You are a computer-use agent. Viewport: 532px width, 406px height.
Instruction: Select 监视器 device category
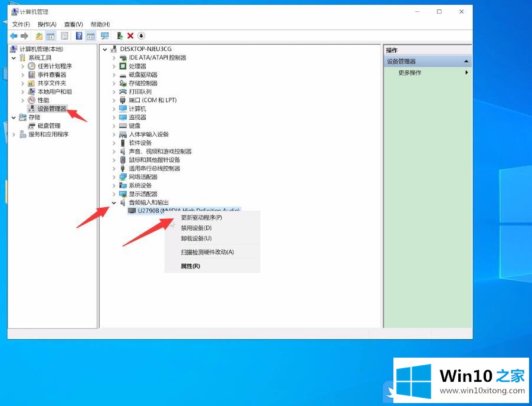click(137, 117)
